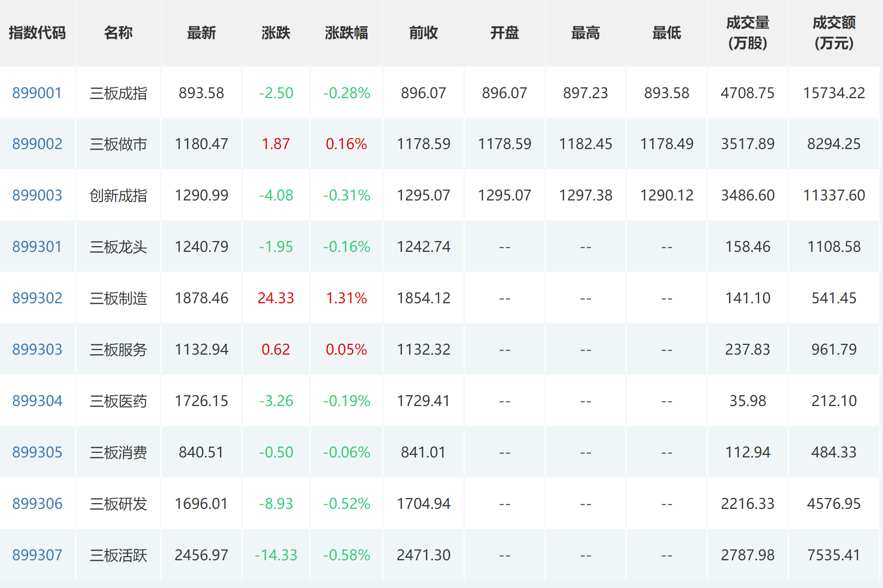The image size is (883, 588).
Task: Click the volume value 3486.60
Action: pos(748,195)
